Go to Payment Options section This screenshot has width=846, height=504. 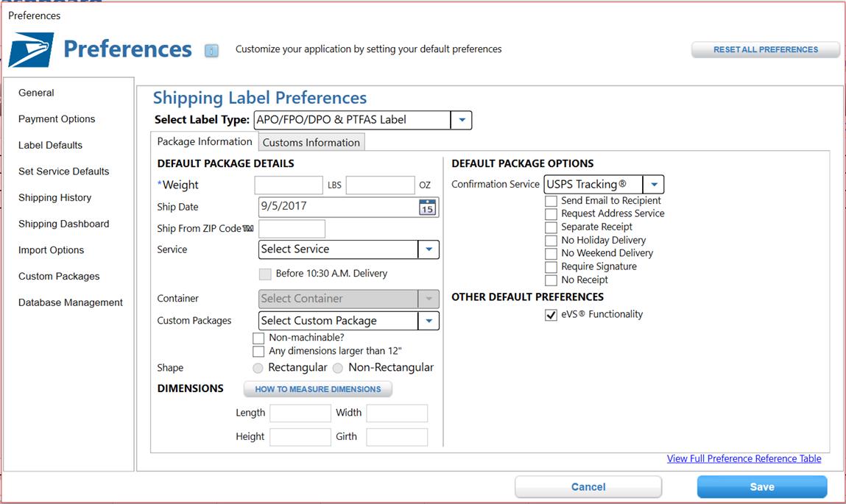57,119
